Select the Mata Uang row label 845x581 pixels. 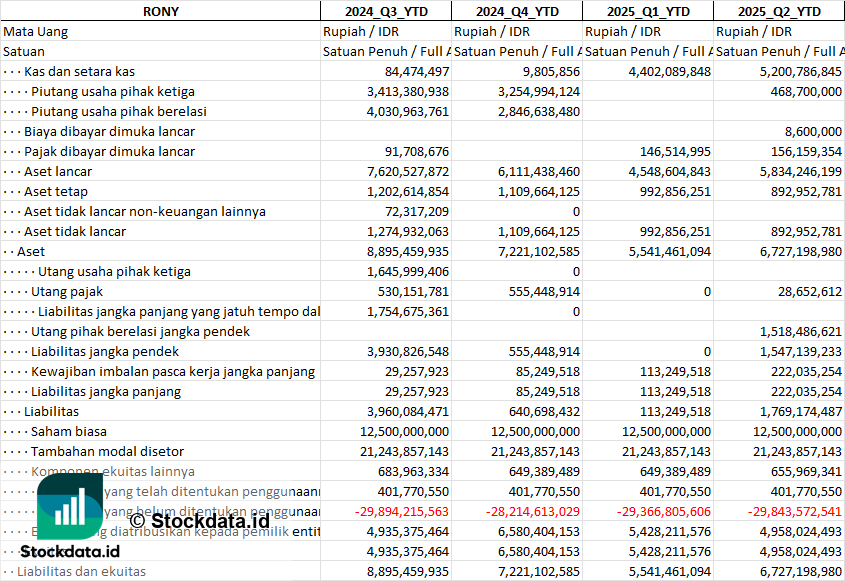(36, 31)
